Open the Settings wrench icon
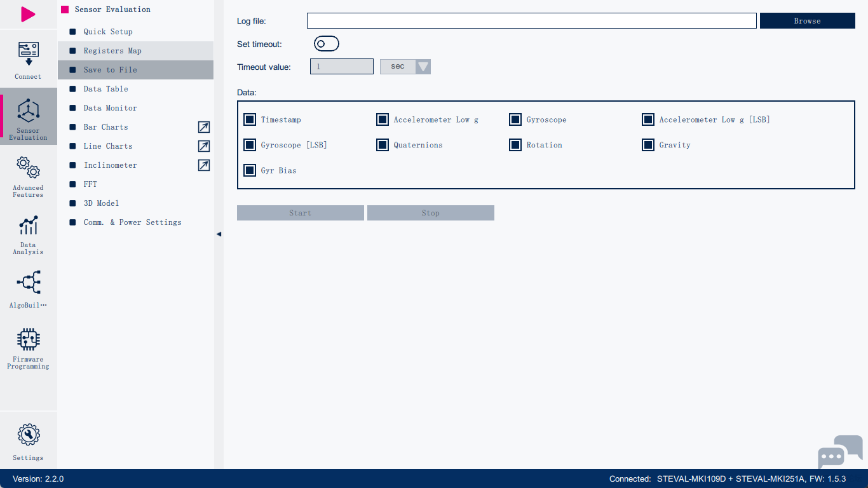The height and width of the screenshot is (488, 868). click(28, 435)
